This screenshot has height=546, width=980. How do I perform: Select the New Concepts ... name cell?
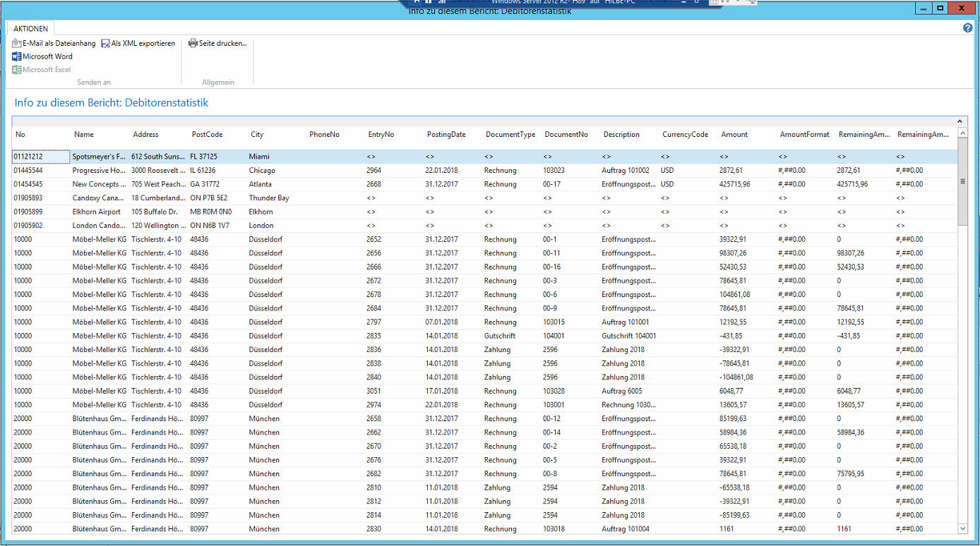(x=100, y=184)
